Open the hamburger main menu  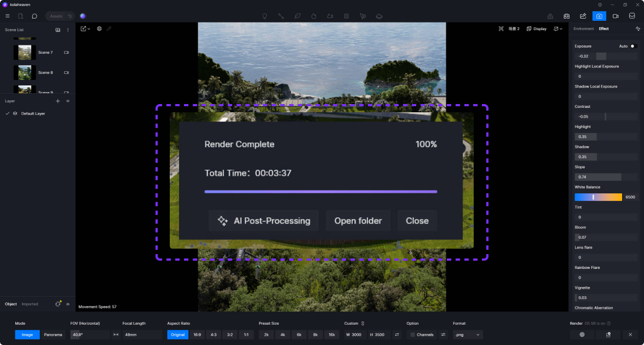click(x=8, y=16)
